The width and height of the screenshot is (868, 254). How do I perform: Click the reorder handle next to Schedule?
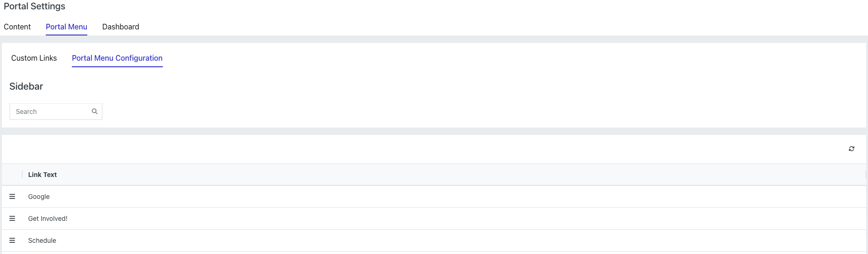click(12, 240)
